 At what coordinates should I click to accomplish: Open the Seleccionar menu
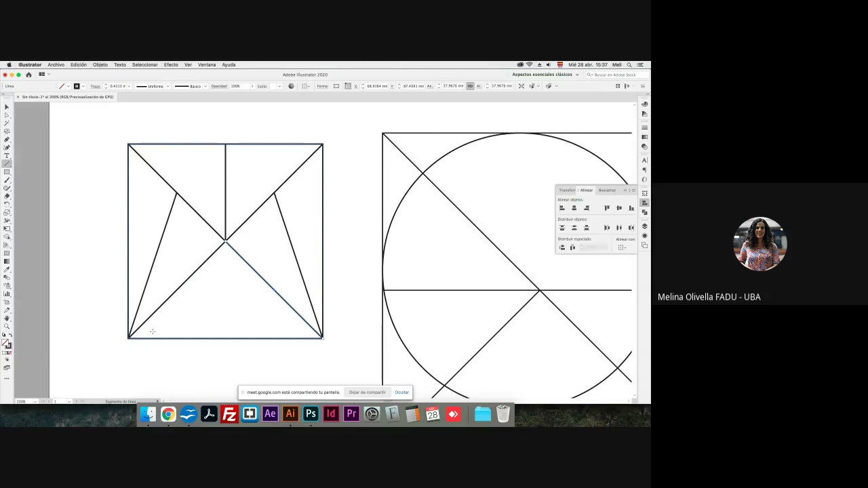[144, 64]
